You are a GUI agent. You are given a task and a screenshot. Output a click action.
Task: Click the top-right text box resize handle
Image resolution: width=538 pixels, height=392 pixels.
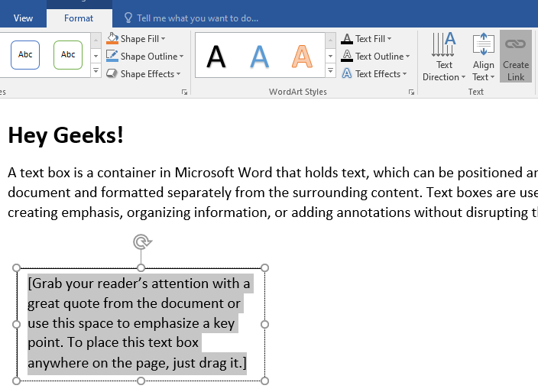coord(264,268)
